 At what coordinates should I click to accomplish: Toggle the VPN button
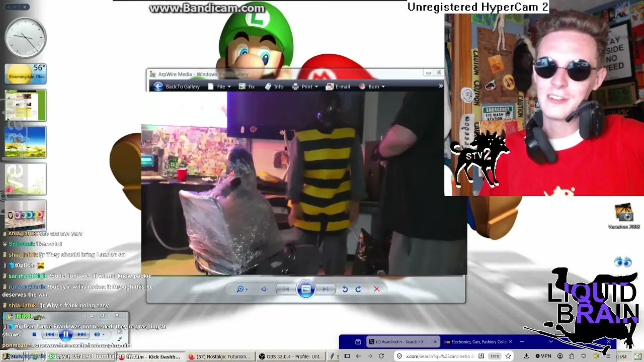coord(542,356)
